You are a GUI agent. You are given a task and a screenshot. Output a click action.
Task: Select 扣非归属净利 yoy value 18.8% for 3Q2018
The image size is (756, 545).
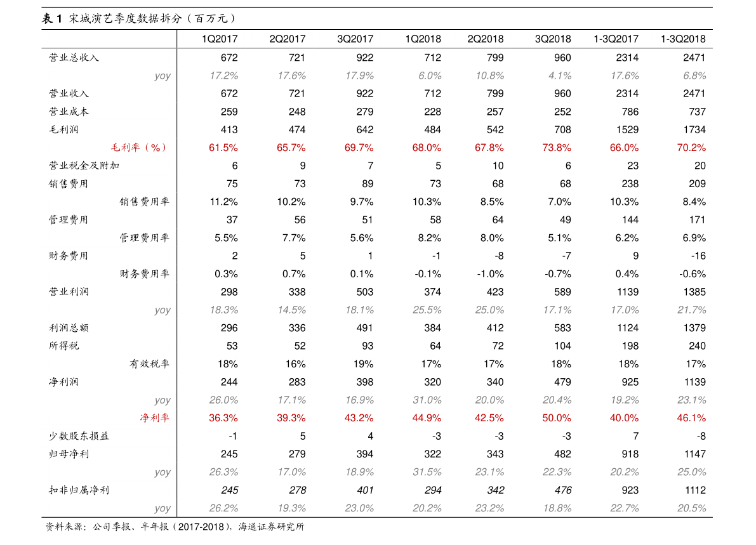coord(557,508)
